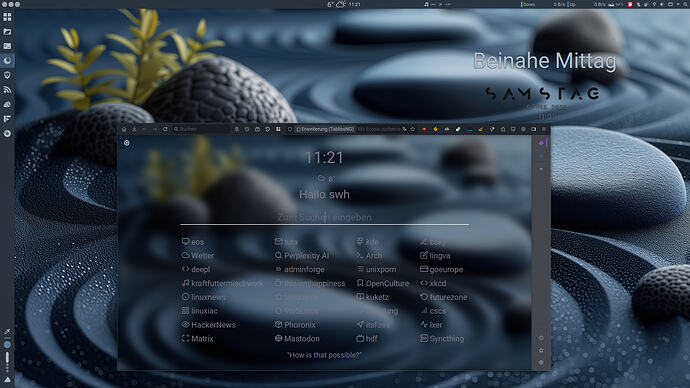690x388 pixels.
Task: Open the settings gear on the Tabliss page
Action: pos(127,143)
